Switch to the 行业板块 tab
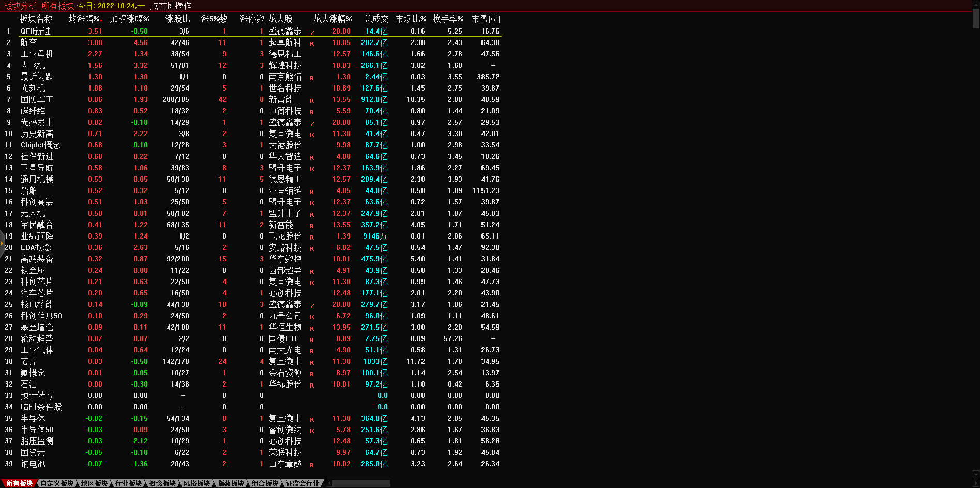The image size is (980, 488). 128,483
